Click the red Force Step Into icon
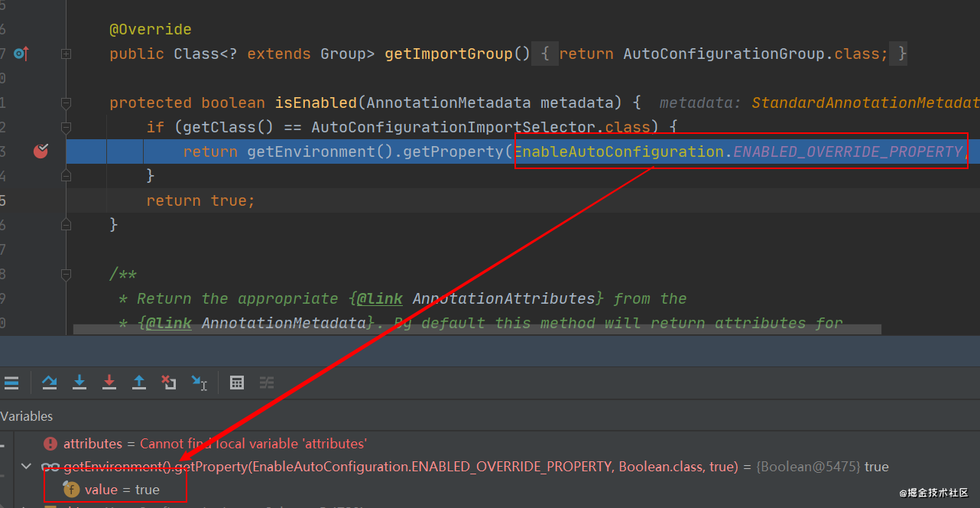Screen dimensions: 980x508 pyautogui.click(x=109, y=383)
